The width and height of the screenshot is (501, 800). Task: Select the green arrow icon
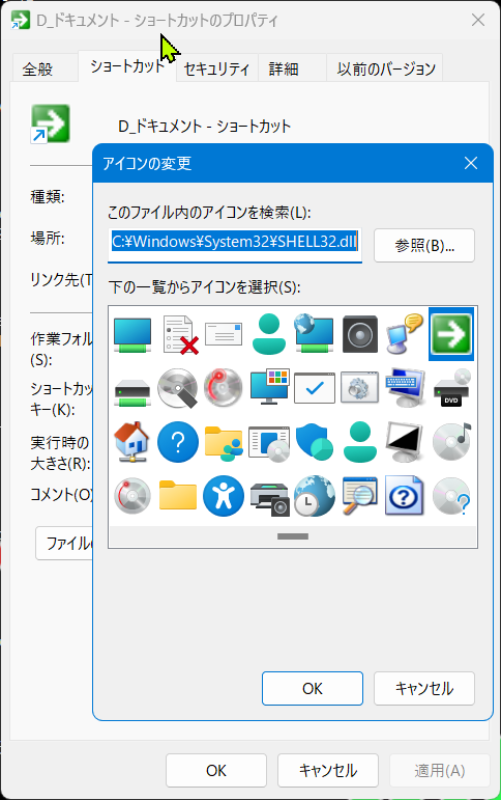[451, 334]
